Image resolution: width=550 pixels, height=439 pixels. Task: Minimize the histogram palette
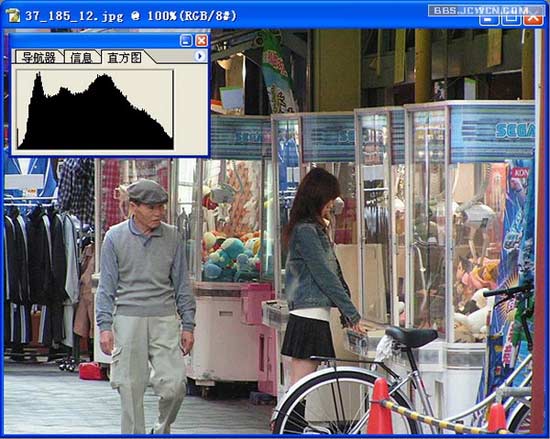point(186,41)
